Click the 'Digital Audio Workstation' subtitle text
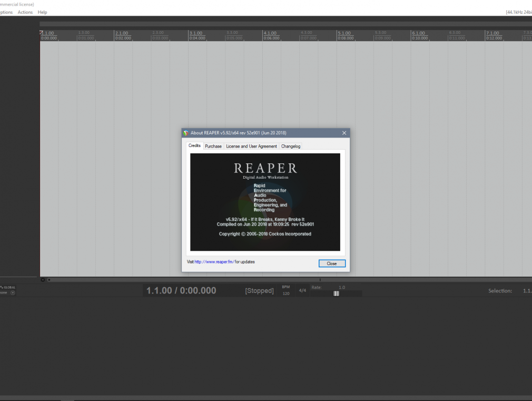 265,177
